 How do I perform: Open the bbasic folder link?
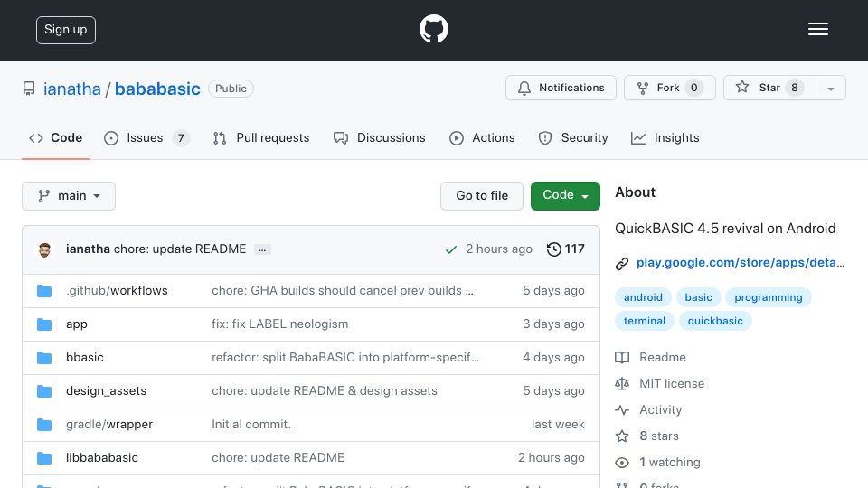tap(85, 358)
